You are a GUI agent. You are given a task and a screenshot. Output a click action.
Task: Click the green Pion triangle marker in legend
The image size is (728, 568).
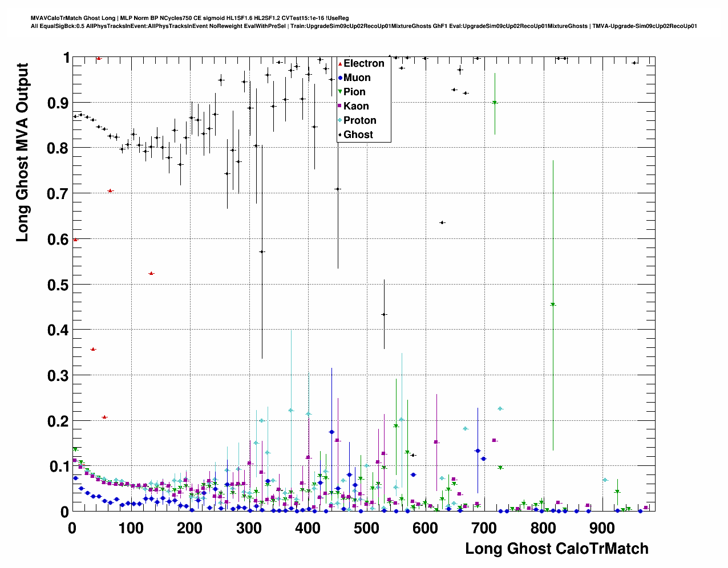(340, 92)
